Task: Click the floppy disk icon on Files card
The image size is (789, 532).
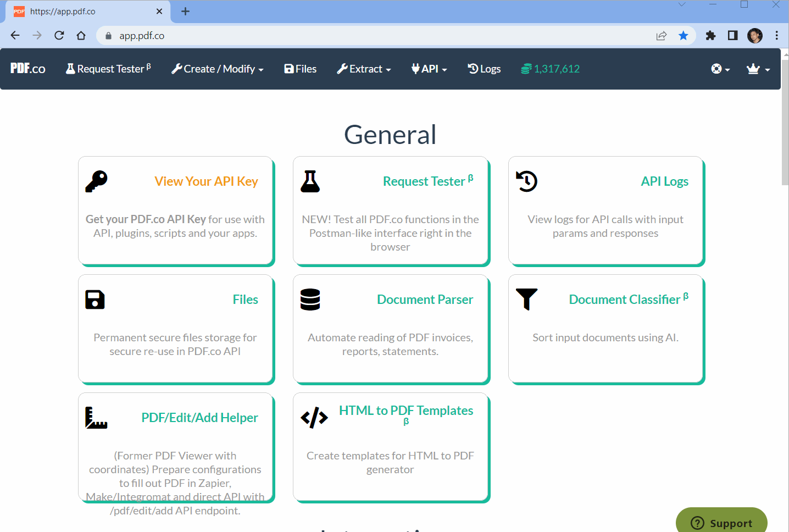Action: [x=95, y=300]
